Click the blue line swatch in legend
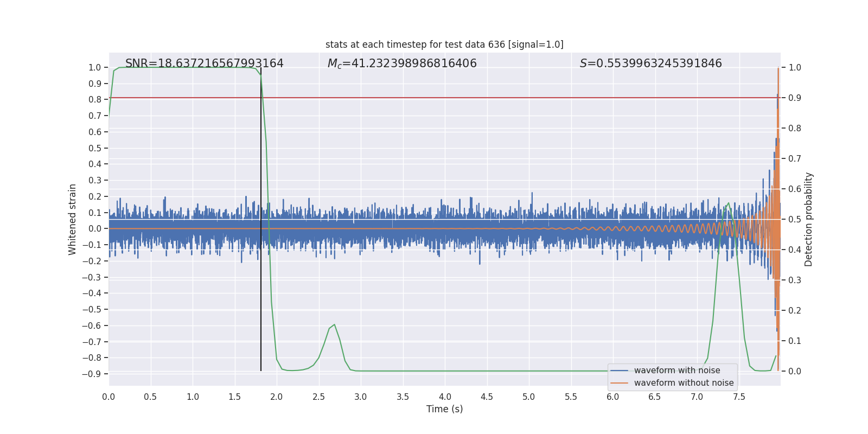 click(620, 371)
